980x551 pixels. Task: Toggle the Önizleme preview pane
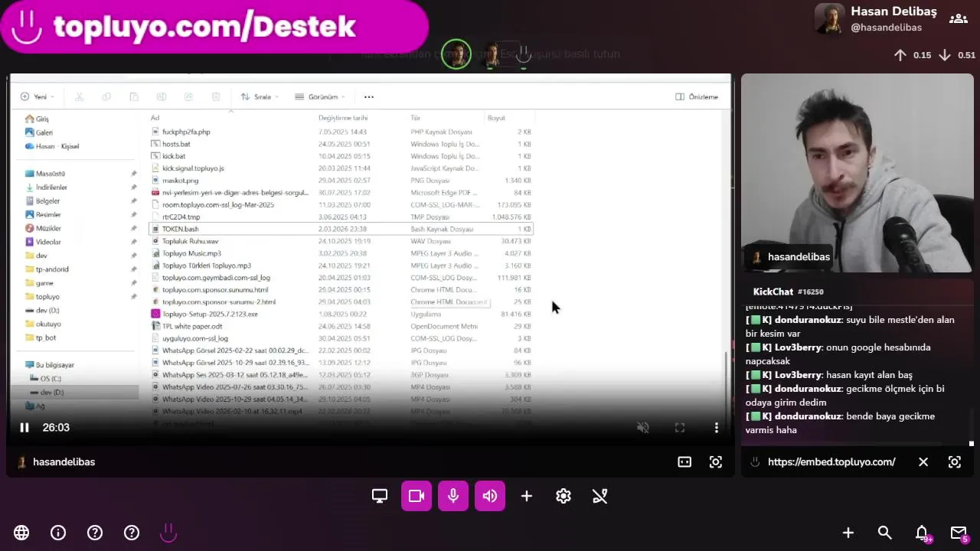coord(697,97)
